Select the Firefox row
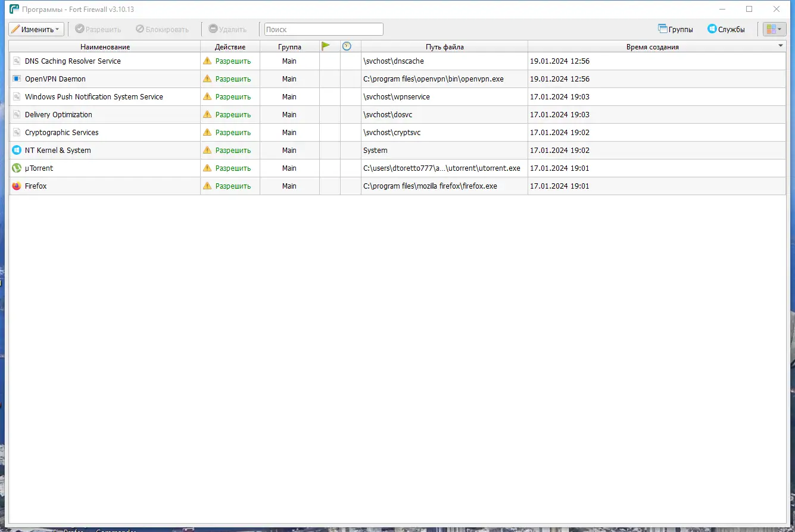This screenshot has width=795, height=532. pyautogui.click(x=398, y=186)
